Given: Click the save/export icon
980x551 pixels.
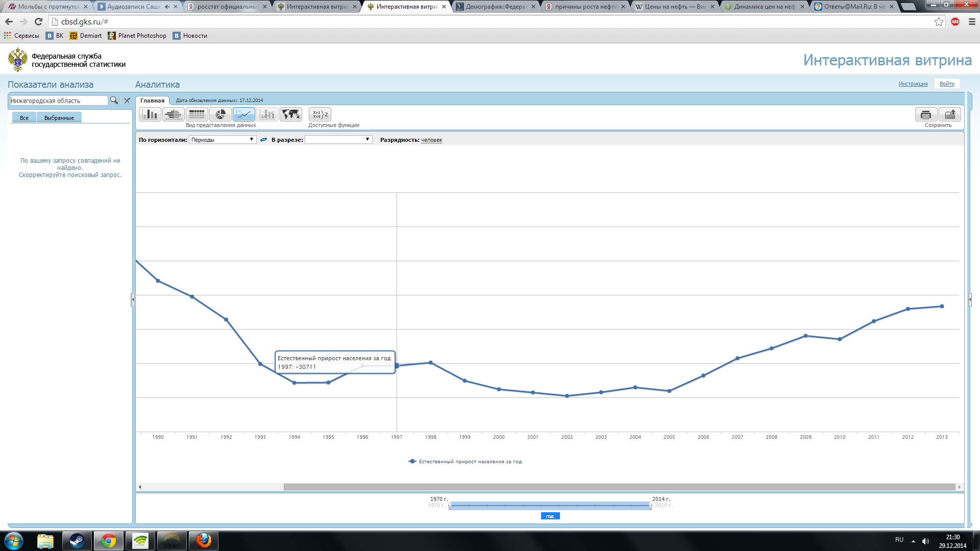Looking at the screenshot, I should pos(949,114).
